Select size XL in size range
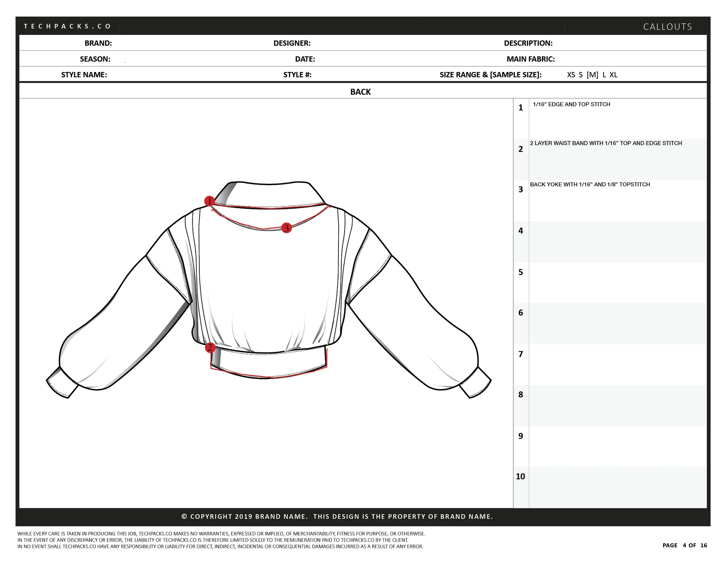 (x=613, y=75)
